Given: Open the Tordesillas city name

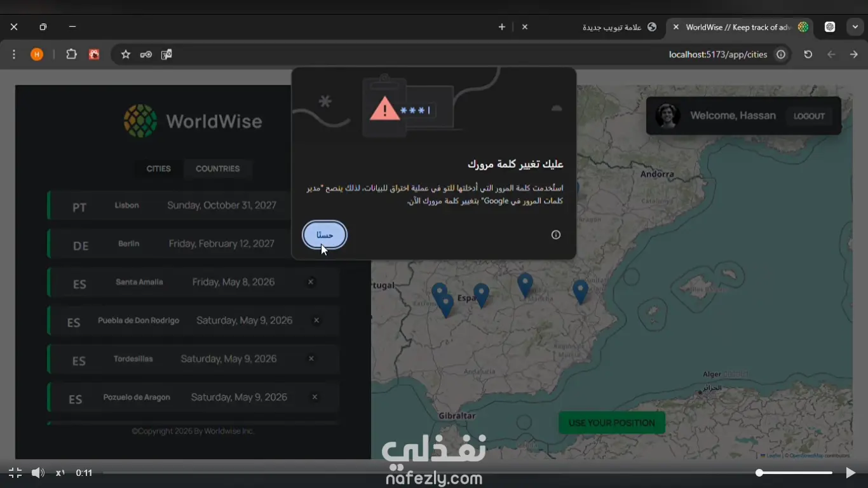Looking at the screenshot, I should pos(133,359).
